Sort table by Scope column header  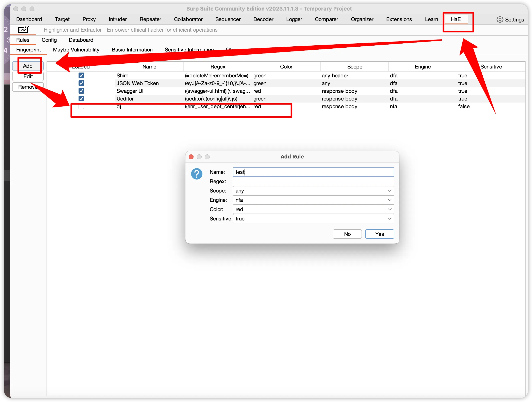354,67
